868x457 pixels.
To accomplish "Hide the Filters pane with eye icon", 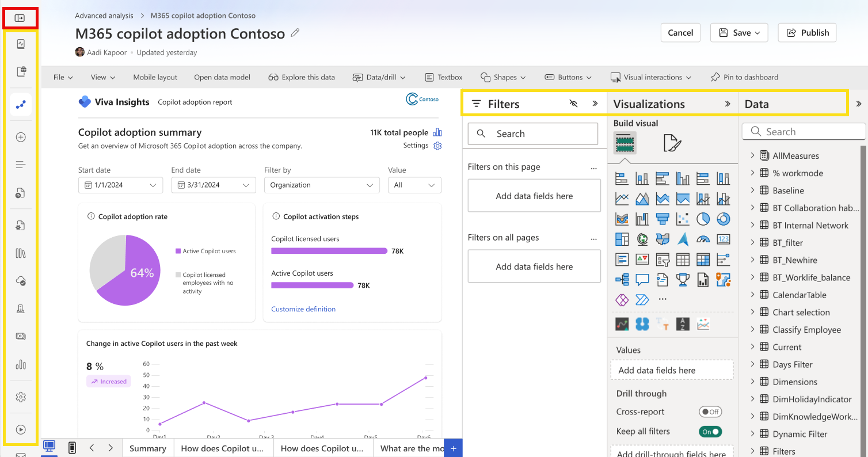I will (573, 104).
